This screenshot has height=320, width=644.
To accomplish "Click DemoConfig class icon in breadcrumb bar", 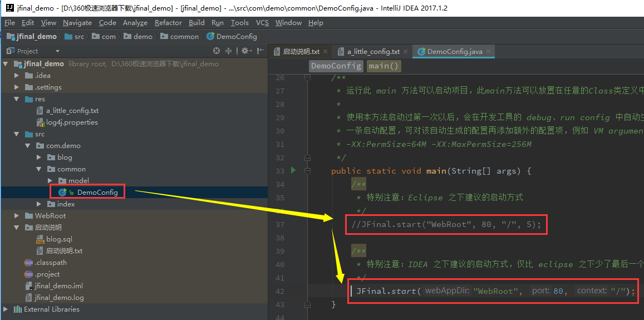I will tap(210, 37).
